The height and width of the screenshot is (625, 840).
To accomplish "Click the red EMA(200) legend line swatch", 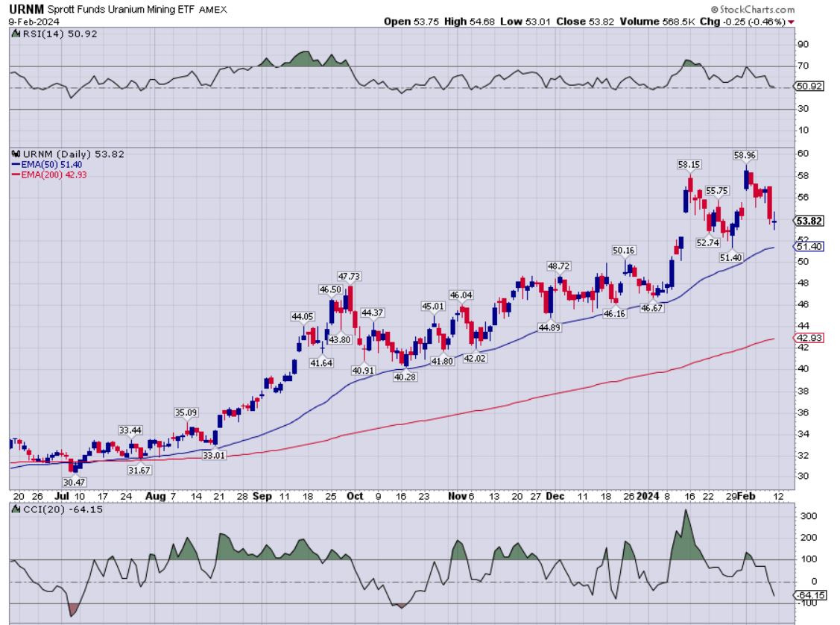I will pos(16,175).
